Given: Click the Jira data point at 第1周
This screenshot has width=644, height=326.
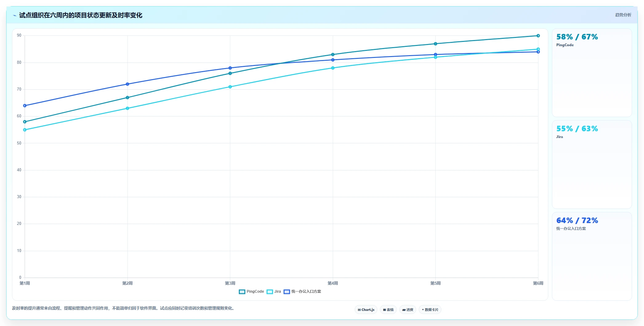Looking at the screenshot, I should click(25, 130).
